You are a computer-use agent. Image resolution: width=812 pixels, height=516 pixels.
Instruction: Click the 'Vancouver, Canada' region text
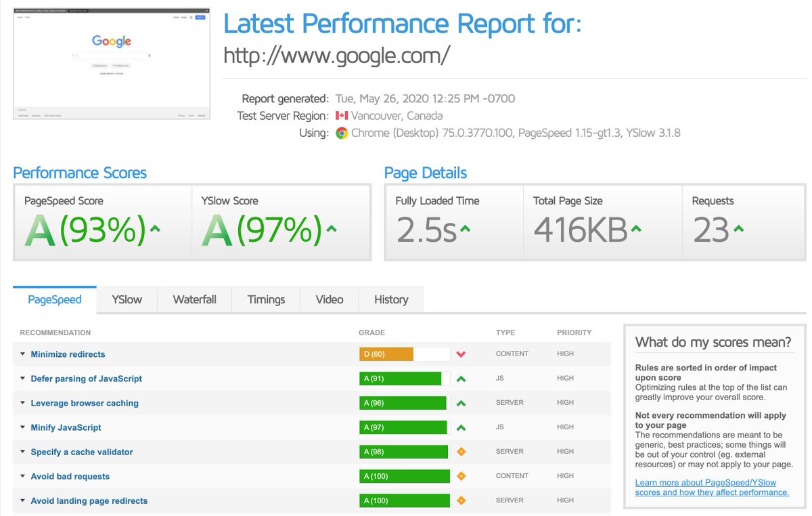point(397,116)
